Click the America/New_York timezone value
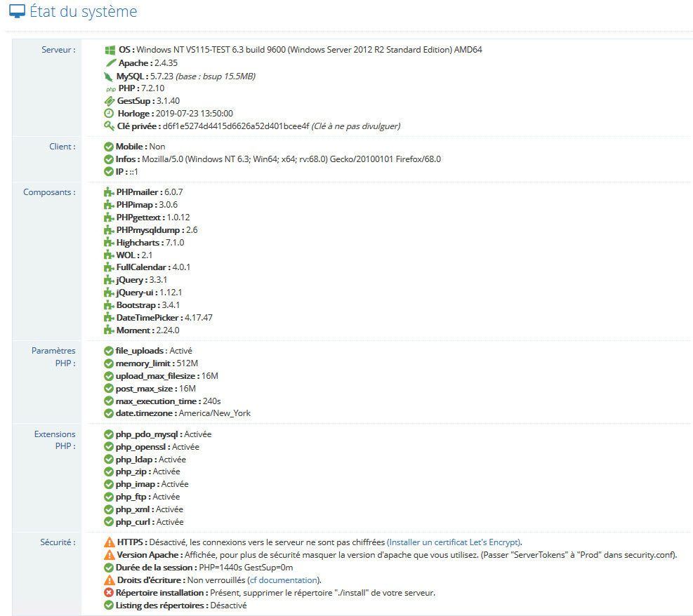This screenshot has width=693, height=616. click(x=214, y=414)
